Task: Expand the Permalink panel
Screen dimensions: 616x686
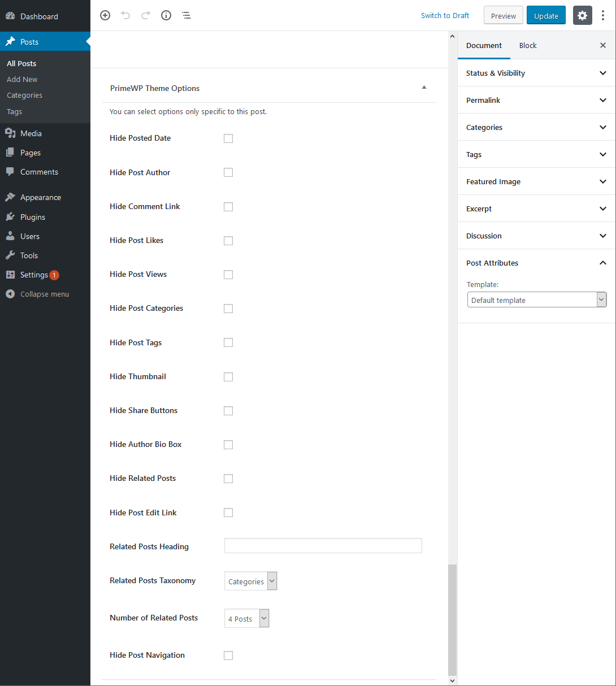Action: (x=536, y=100)
